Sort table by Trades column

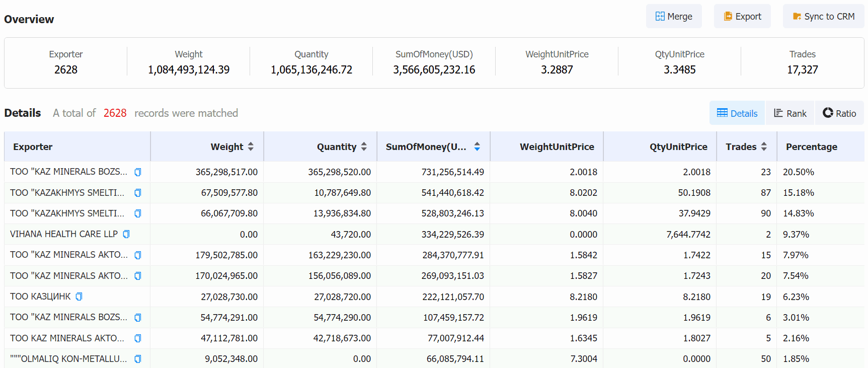tap(764, 146)
